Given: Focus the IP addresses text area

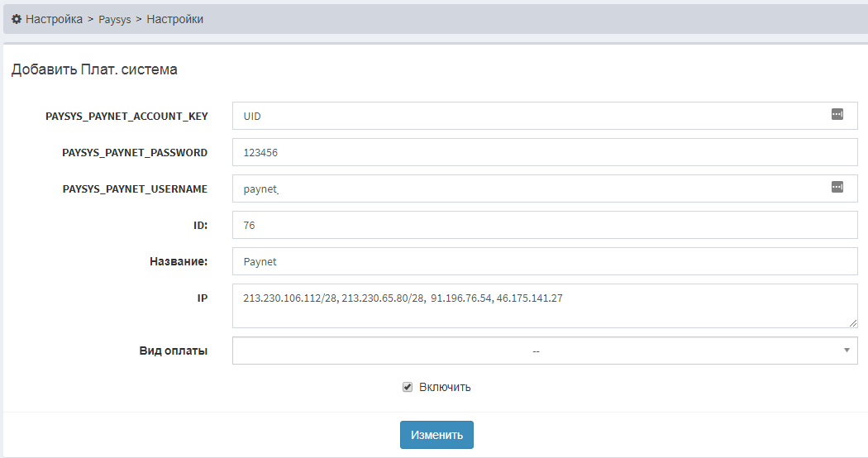Looking at the screenshot, I should 544,305.
